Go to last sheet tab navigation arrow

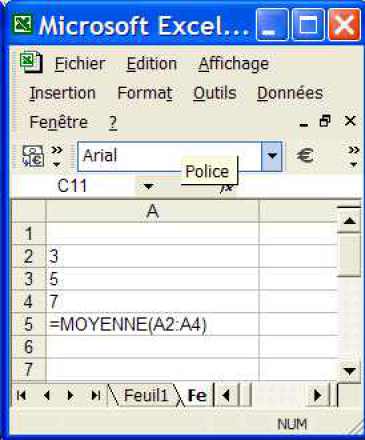(x=96, y=395)
